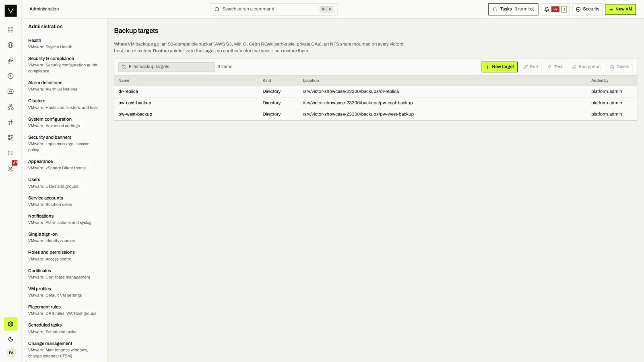This screenshot has width=644, height=362.
Task: Open the PA user avatar
Action: [11, 353]
